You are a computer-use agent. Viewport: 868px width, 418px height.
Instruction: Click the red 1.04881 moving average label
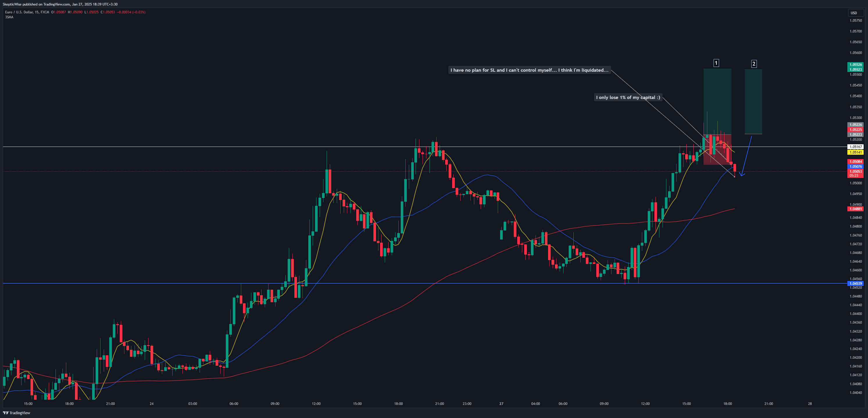[x=855, y=209]
